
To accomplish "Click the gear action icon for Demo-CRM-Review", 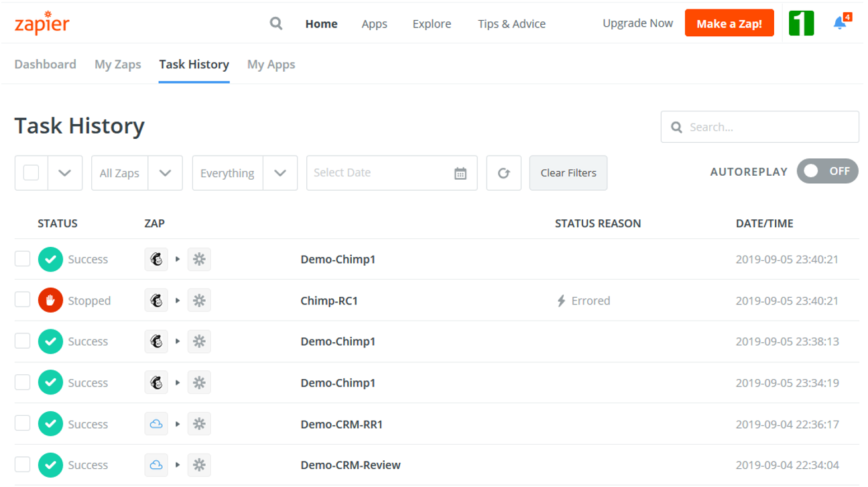I will 199,465.
